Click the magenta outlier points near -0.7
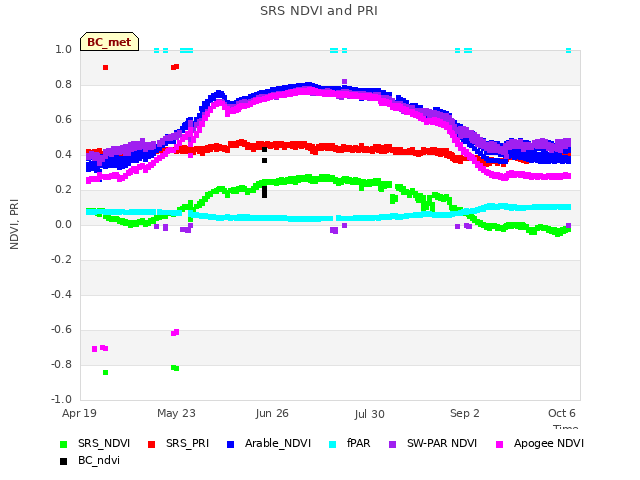Image resolution: width=640 pixels, height=480 pixels. click(100, 348)
